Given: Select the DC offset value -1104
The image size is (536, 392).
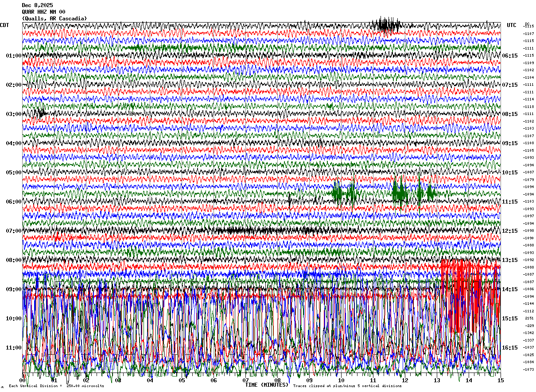Looking at the screenshot, I should click(x=529, y=77).
